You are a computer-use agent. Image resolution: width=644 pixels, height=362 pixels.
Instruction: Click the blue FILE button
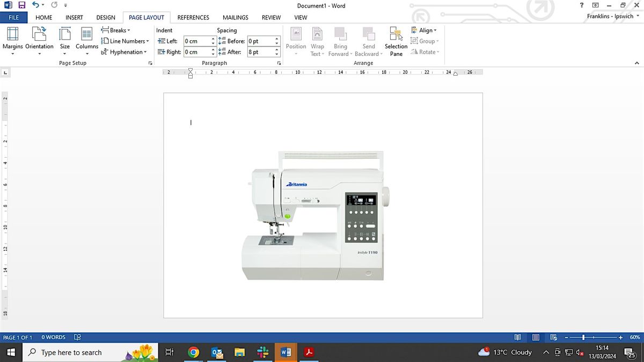13,17
